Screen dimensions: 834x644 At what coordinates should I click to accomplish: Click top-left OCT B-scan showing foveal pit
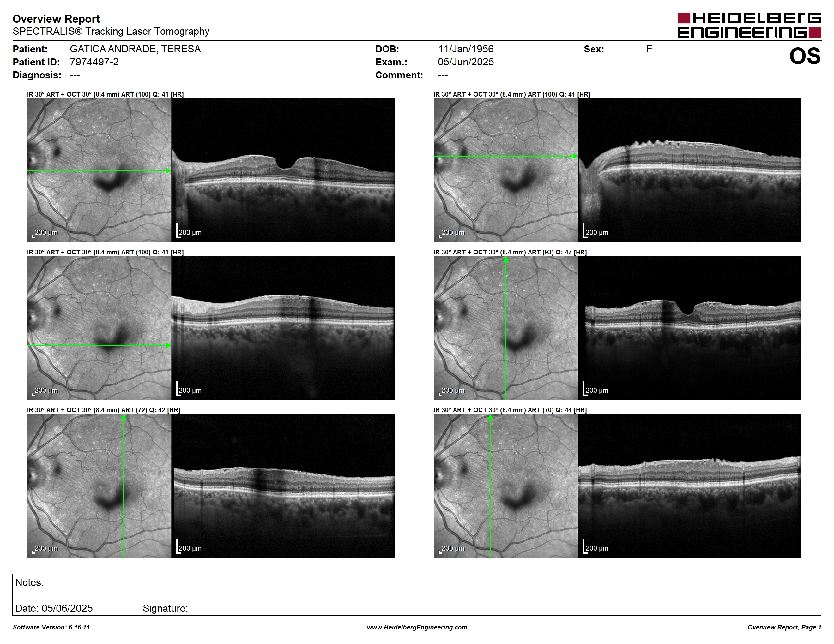(x=283, y=170)
